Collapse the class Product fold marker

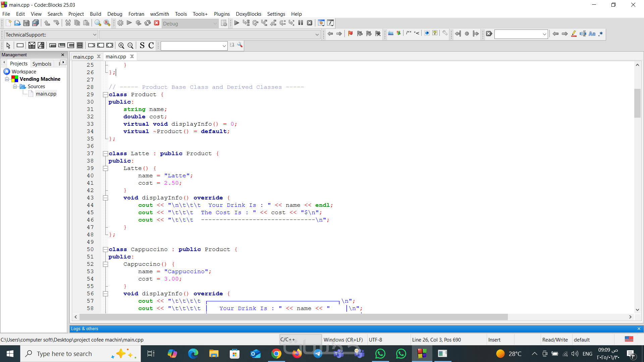point(105,95)
